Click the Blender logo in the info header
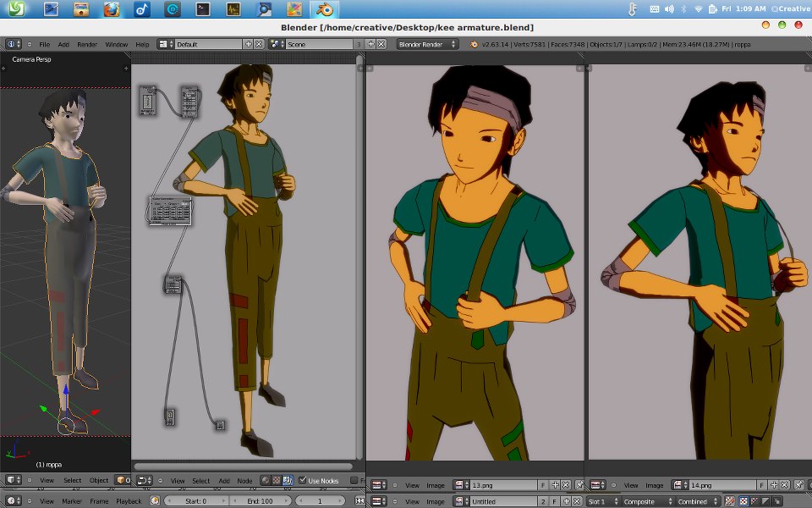Image resolution: width=812 pixels, height=508 pixels. (474, 44)
